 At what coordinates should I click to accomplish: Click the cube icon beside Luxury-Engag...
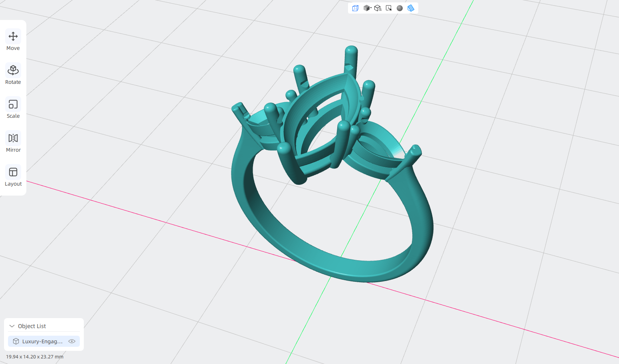[x=16, y=341]
